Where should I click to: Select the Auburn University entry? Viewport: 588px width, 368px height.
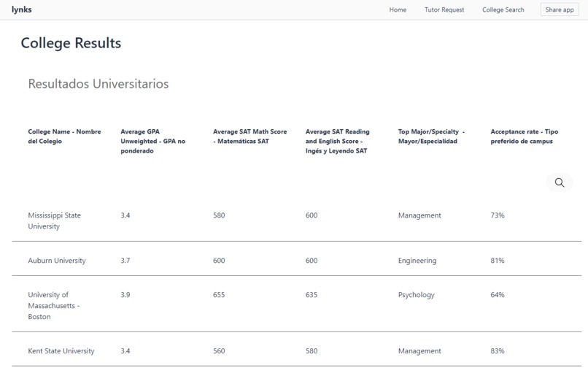tap(57, 261)
